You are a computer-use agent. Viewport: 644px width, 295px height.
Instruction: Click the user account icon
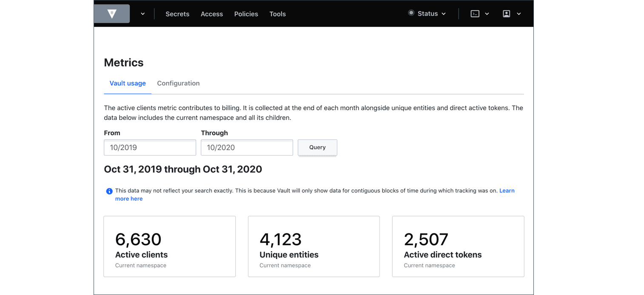[506, 13]
